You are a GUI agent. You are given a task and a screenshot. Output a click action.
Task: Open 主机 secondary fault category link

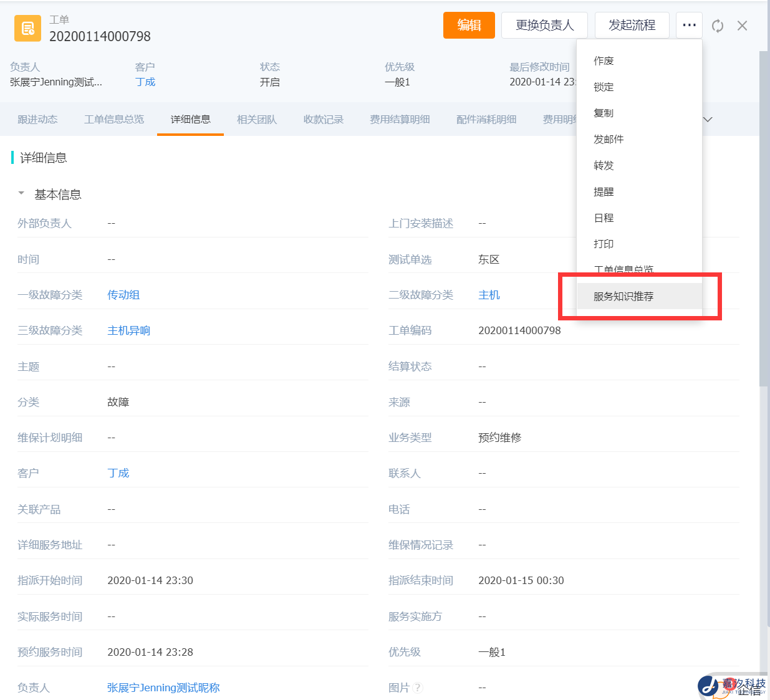(489, 295)
